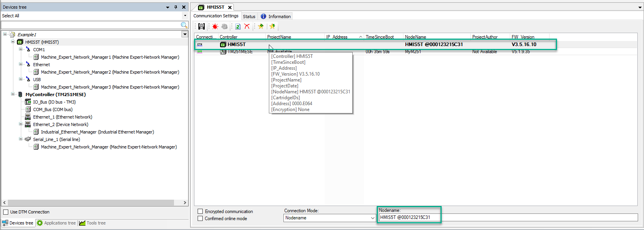Viewport: 644px width, 230px height.
Task: Click firmware version V3.5.16.10 cell
Action: [524, 45]
